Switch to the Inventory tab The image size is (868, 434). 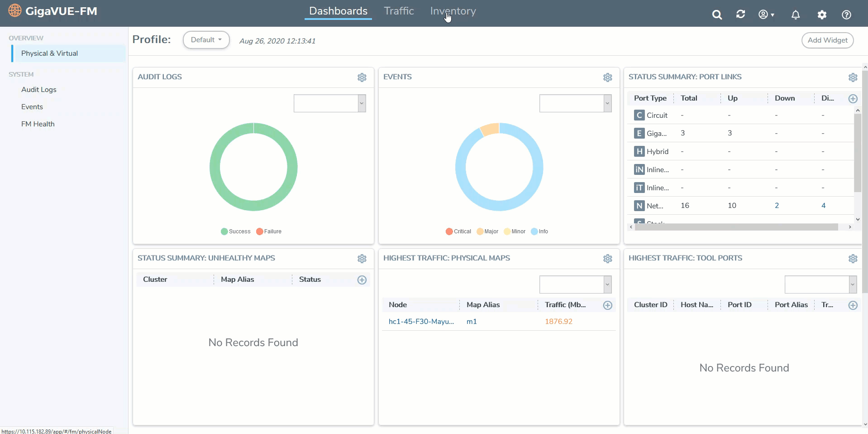point(453,11)
